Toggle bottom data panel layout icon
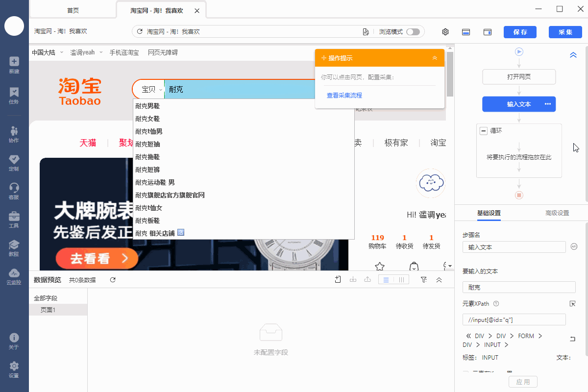 click(466, 32)
